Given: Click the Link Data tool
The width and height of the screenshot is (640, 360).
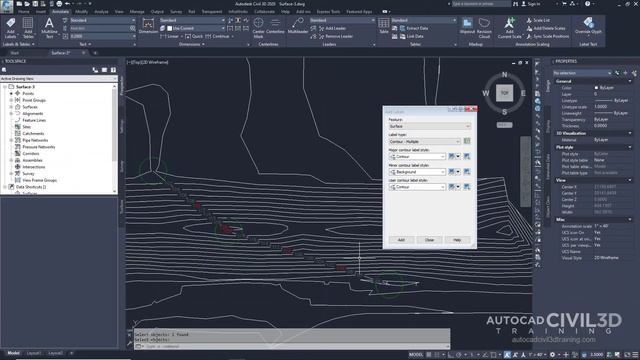Looking at the screenshot, I should pos(411,36).
